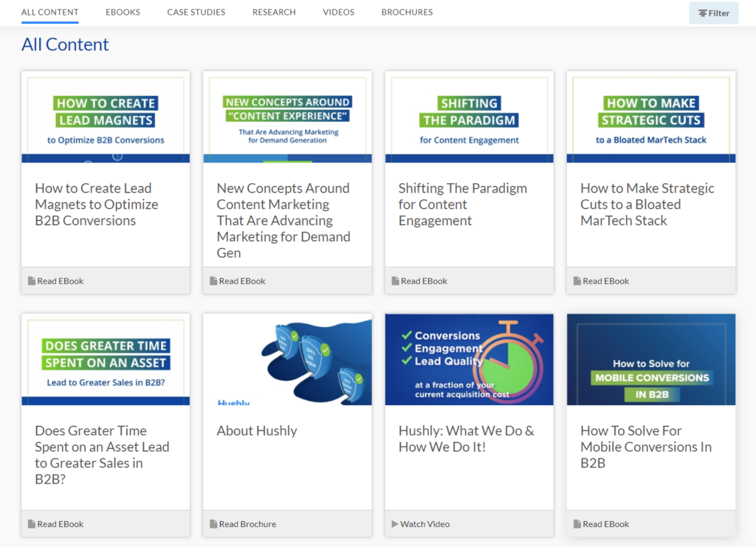This screenshot has height=547, width=756.
Task: Switch to the EBooks tab
Action: pyautogui.click(x=123, y=12)
